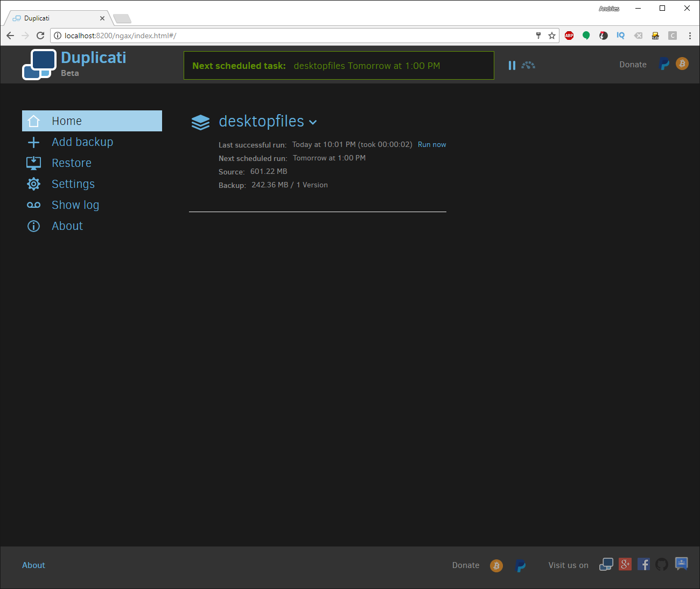Click the IQ extension icon
The width and height of the screenshot is (700, 589).
click(x=621, y=36)
